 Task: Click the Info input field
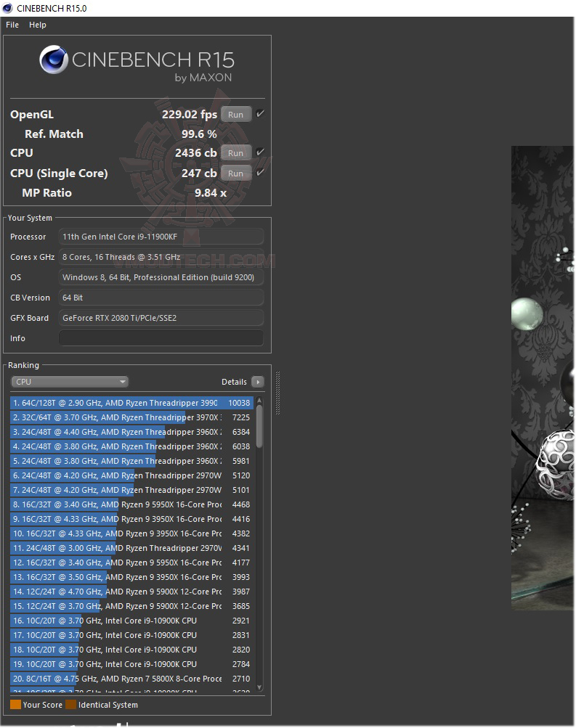161,338
